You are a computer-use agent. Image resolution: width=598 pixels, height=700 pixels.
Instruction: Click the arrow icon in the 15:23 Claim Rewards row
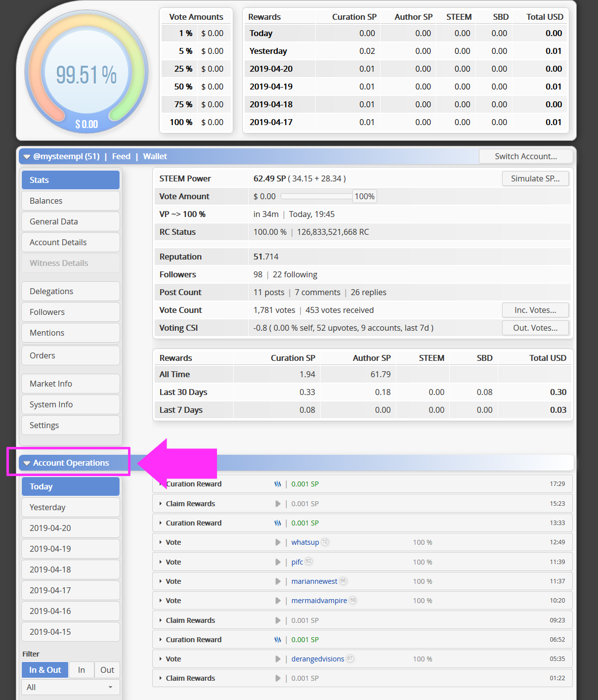[x=278, y=504]
